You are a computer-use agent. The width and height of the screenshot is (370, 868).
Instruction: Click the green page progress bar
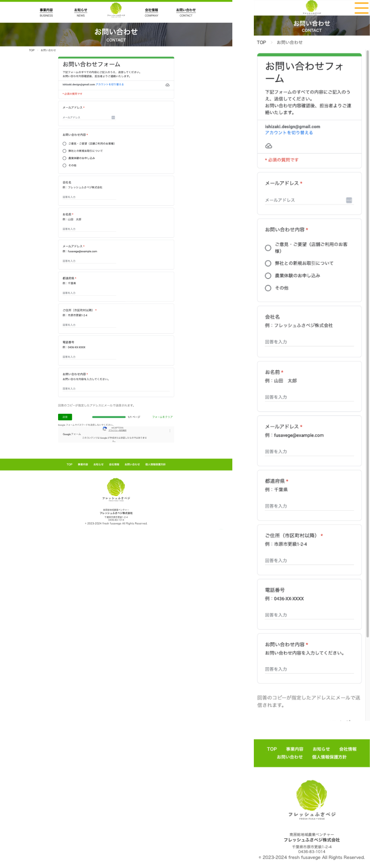click(109, 417)
